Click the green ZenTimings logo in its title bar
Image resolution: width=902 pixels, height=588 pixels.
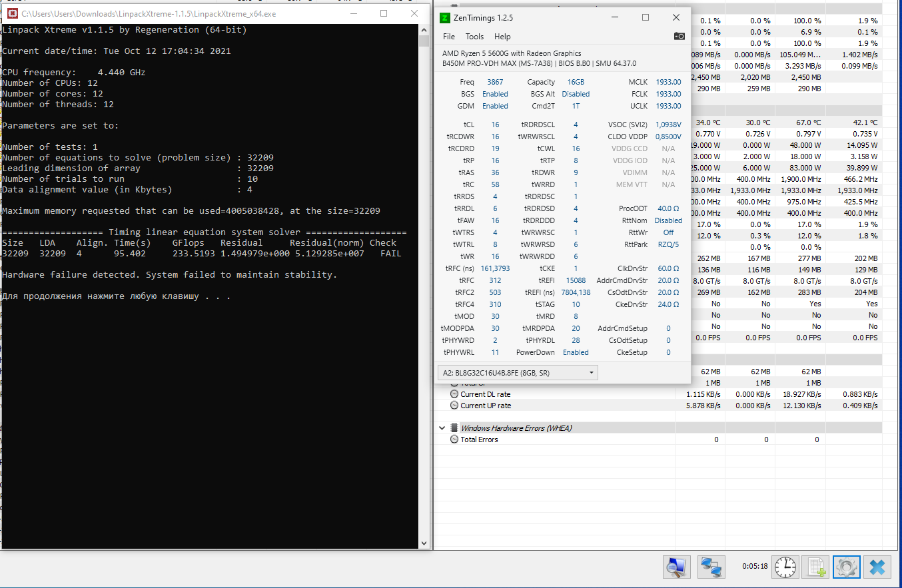(x=445, y=17)
